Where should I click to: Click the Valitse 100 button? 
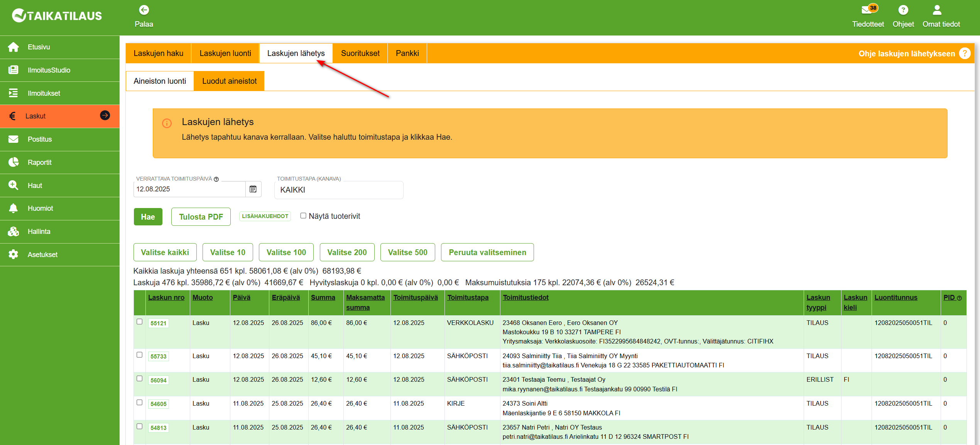click(x=286, y=252)
